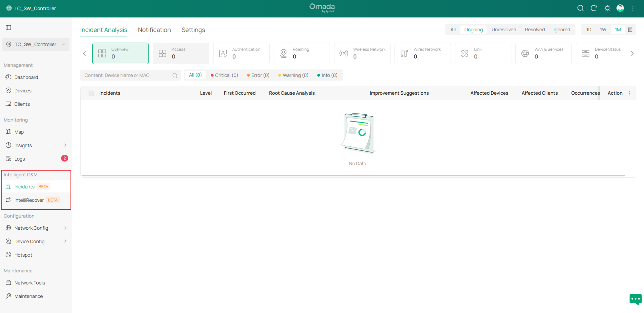Open Incidents BETA in the sidebar
644x313 pixels.
pos(36,187)
